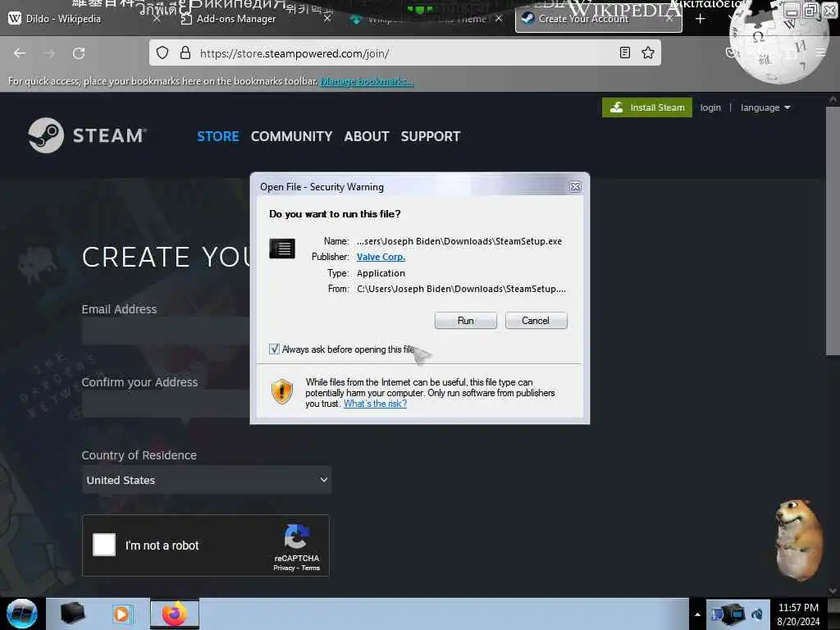This screenshot has height=630, width=840.
Task: Open the Valve Corp. publisher link
Action: point(381,257)
